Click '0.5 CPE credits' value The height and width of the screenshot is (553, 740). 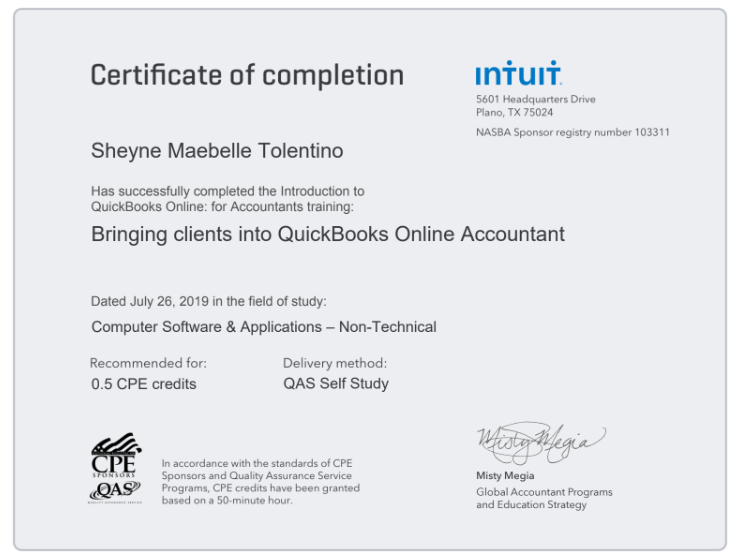pyautogui.click(x=143, y=384)
